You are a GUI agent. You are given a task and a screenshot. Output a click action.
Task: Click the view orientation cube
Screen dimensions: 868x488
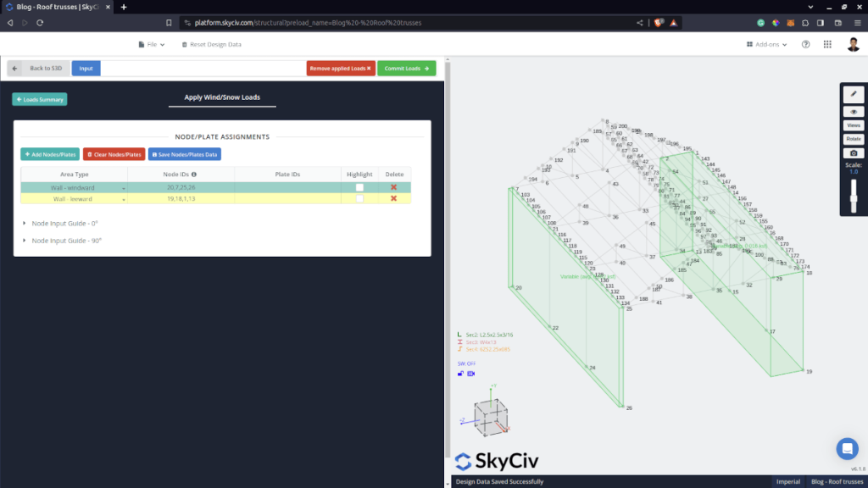(x=492, y=417)
